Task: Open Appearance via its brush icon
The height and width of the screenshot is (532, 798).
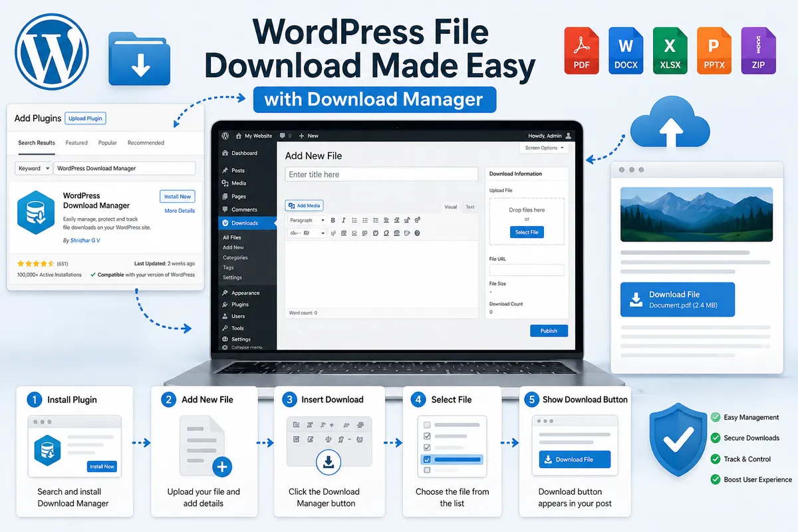Action: click(x=225, y=293)
